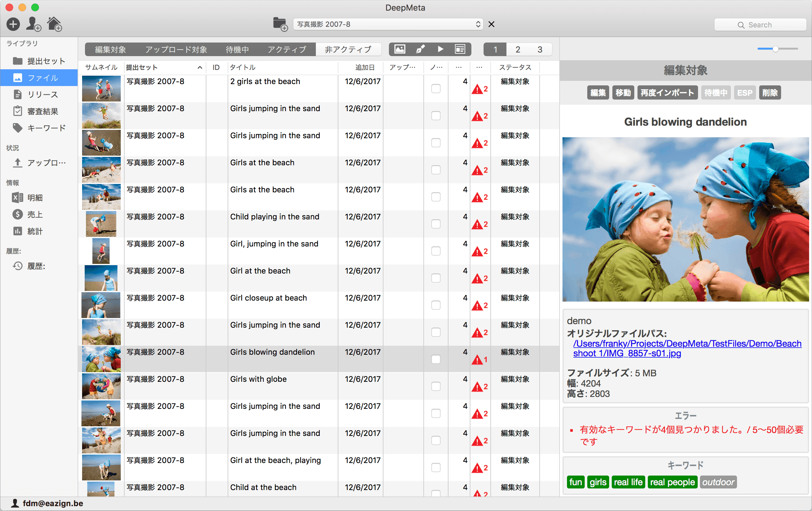This screenshot has width=812, height=511.
Task: Toggle checkbox for Girl, jumping in the sand
Action: click(x=436, y=251)
